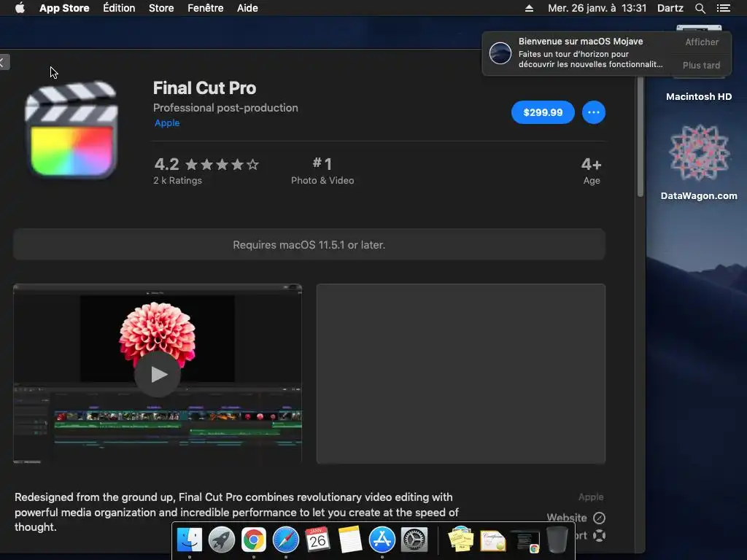Click the eject icon in menu bar
Screen dimensions: 747x560
529,8
